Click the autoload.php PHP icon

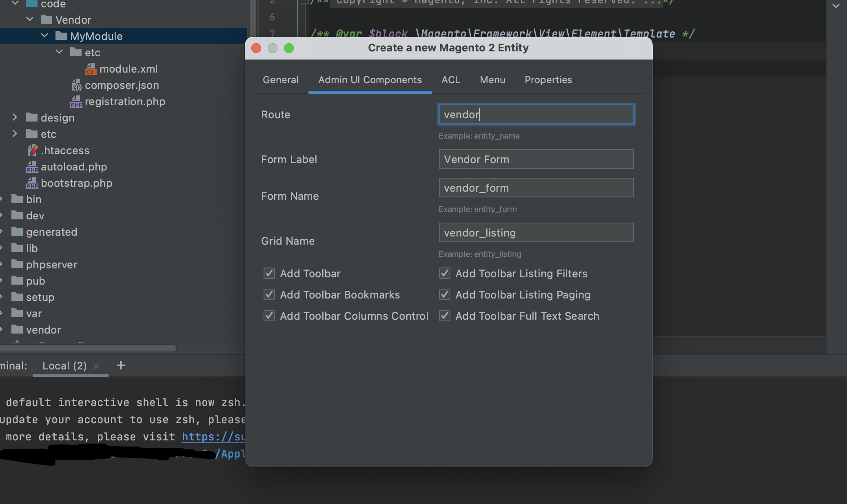click(x=32, y=167)
